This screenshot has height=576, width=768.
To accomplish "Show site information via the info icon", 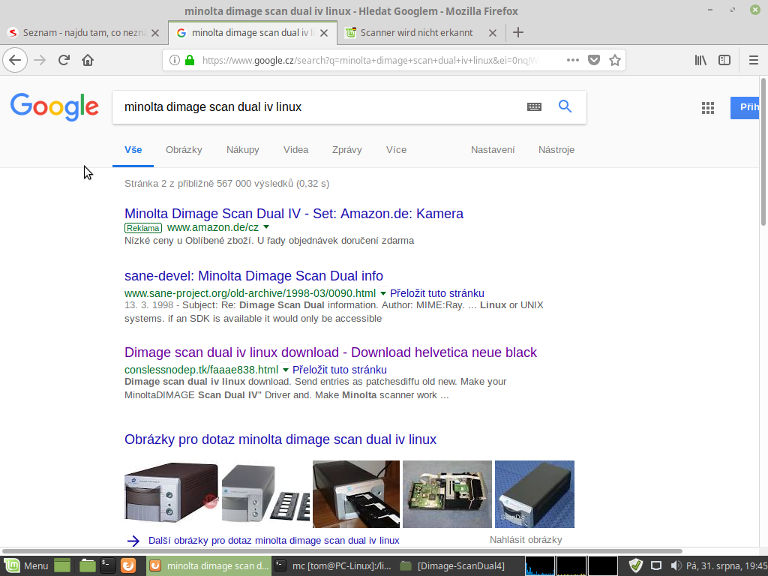I will 174,60.
